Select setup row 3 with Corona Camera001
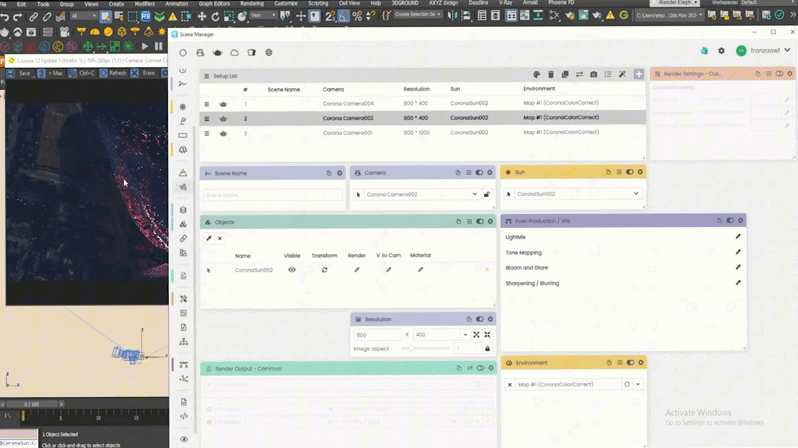 tap(422, 133)
